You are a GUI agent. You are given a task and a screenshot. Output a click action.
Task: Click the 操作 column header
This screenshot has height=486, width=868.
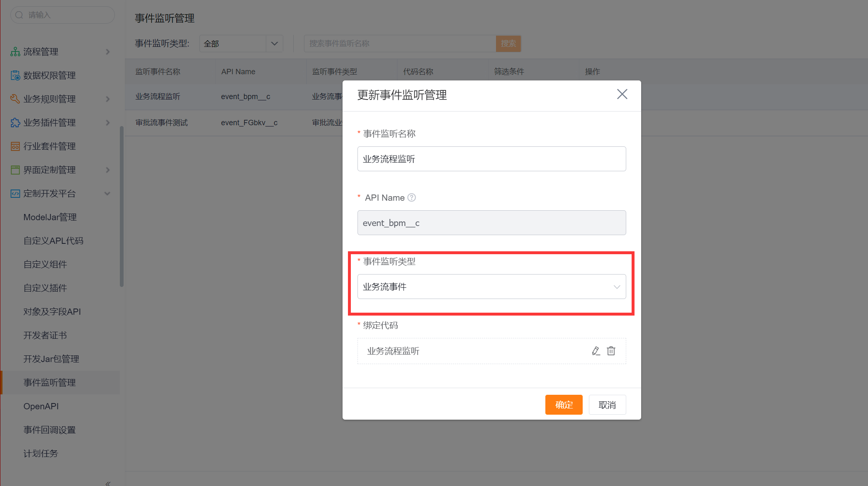(x=592, y=72)
